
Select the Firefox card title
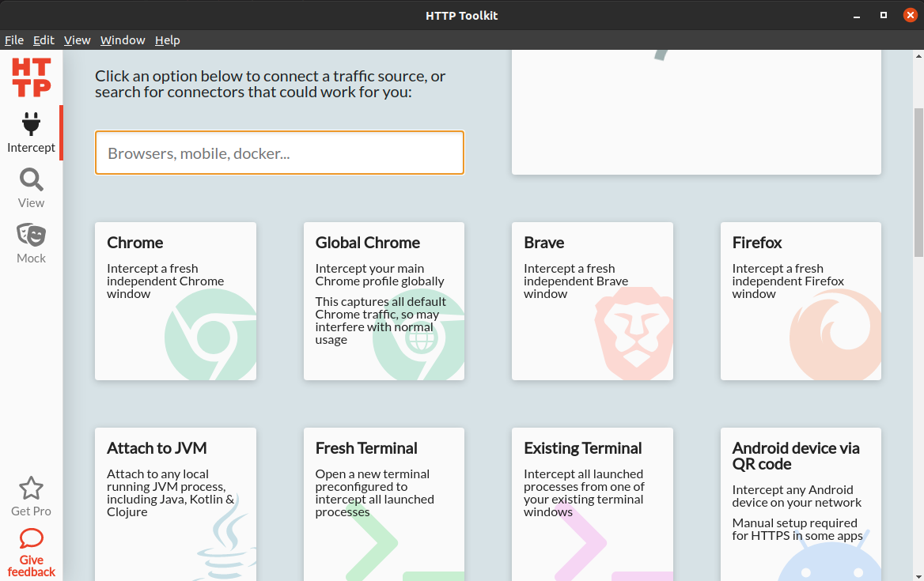point(756,243)
